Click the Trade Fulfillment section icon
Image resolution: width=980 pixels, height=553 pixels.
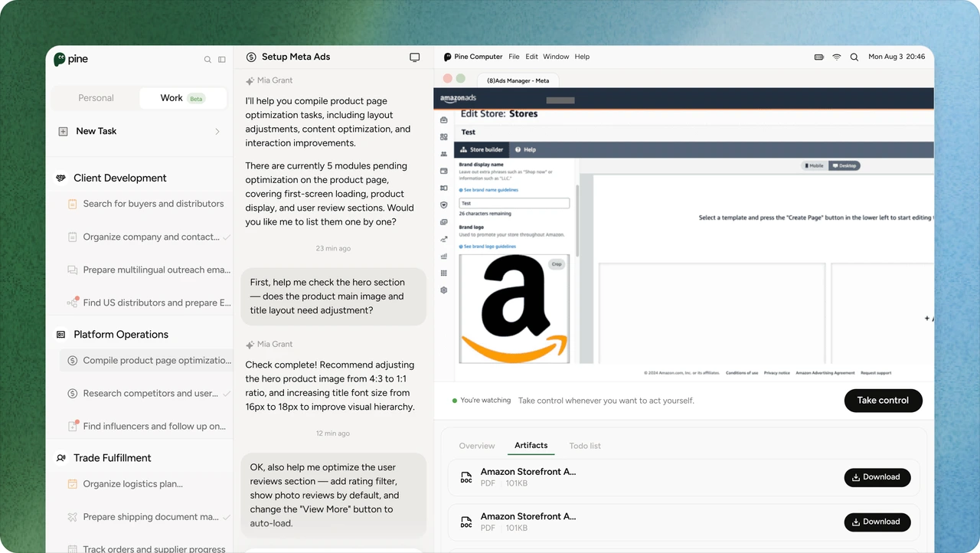pyautogui.click(x=61, y=458)
